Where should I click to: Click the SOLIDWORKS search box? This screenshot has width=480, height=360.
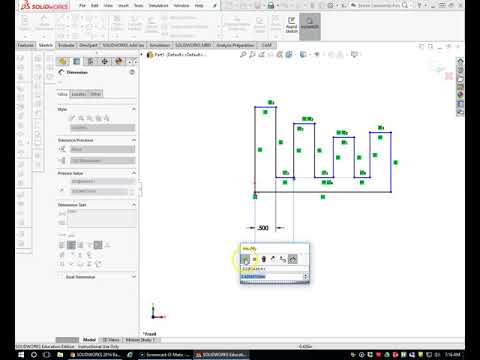click(x=379, y=5)
